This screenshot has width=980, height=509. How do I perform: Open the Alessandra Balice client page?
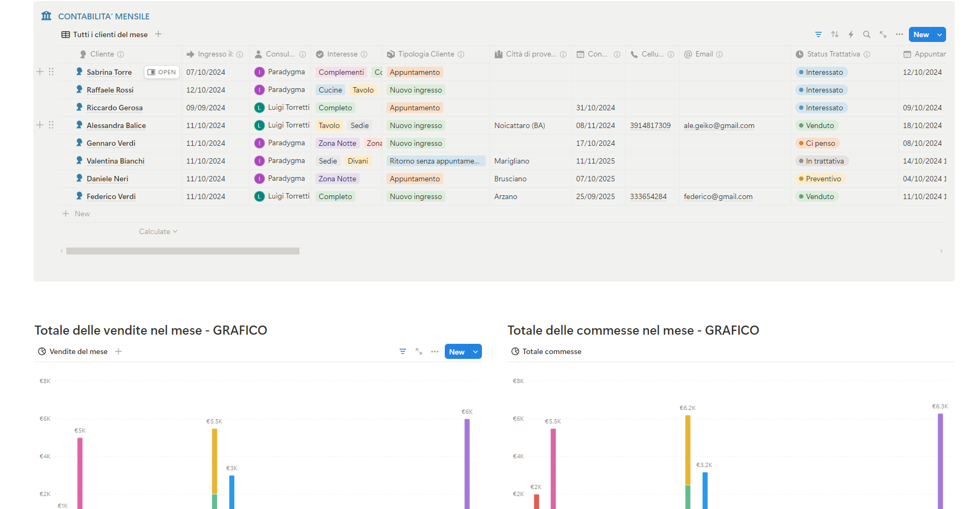[x=116, y=125]
